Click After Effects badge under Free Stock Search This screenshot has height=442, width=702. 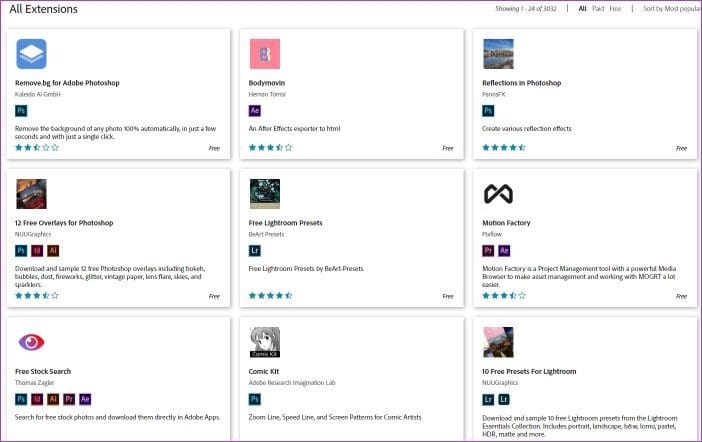click(85, 399)
